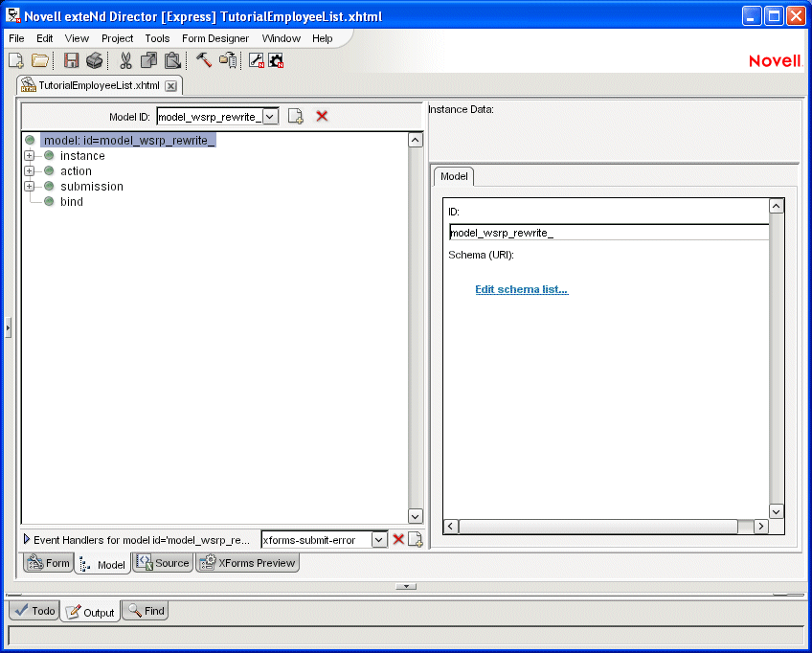812x653 pixels.
Task: Open the Window menu
Action: click(282, 38)
